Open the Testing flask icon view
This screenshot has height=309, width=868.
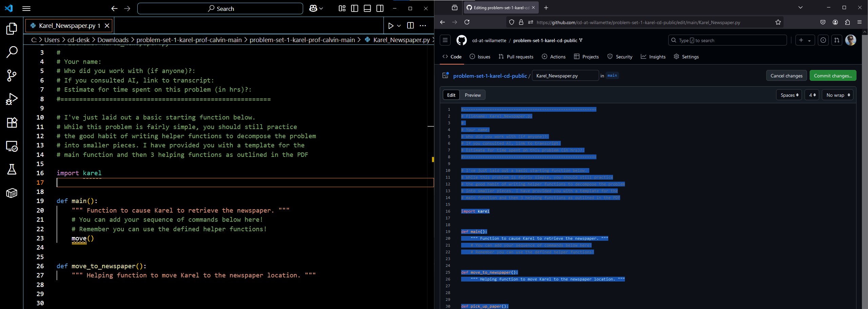point(12,169)
